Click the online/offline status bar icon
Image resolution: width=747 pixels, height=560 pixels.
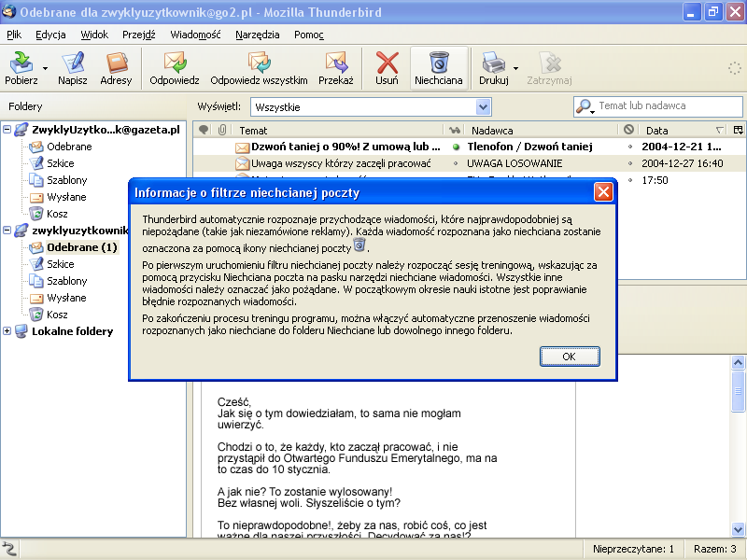pyautogui.click(x=9, y=549)
